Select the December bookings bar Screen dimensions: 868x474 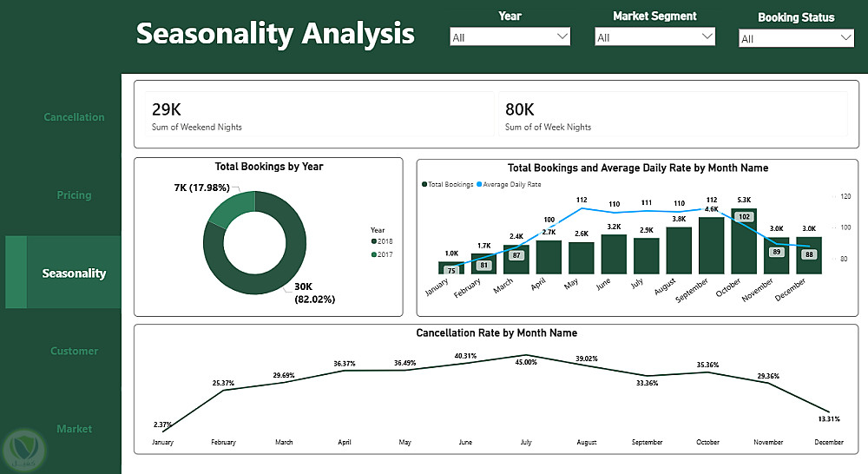[x=809, y=256]
